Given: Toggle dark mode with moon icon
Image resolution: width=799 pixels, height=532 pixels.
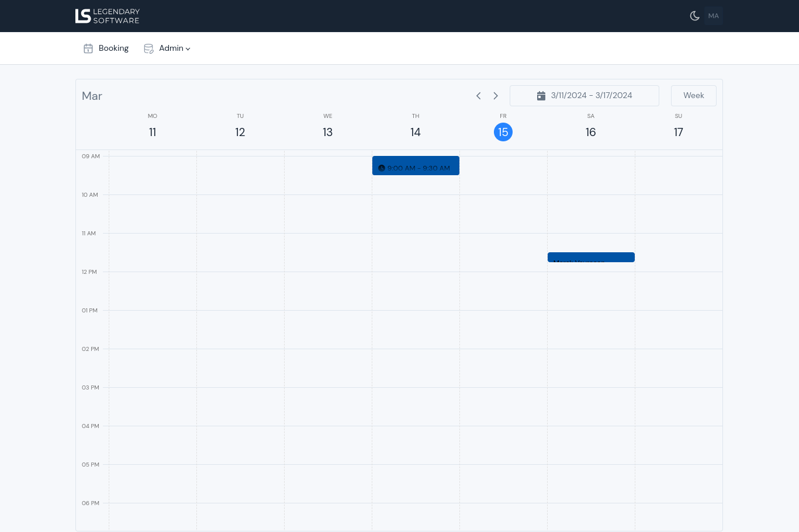Looking at the screenshot, I should (x=694, y=16).
